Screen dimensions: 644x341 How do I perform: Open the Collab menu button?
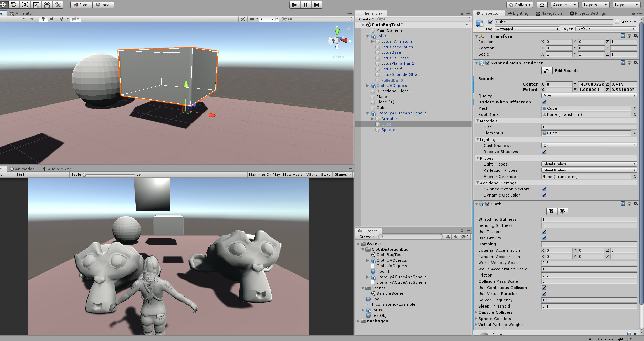(520, 5)
